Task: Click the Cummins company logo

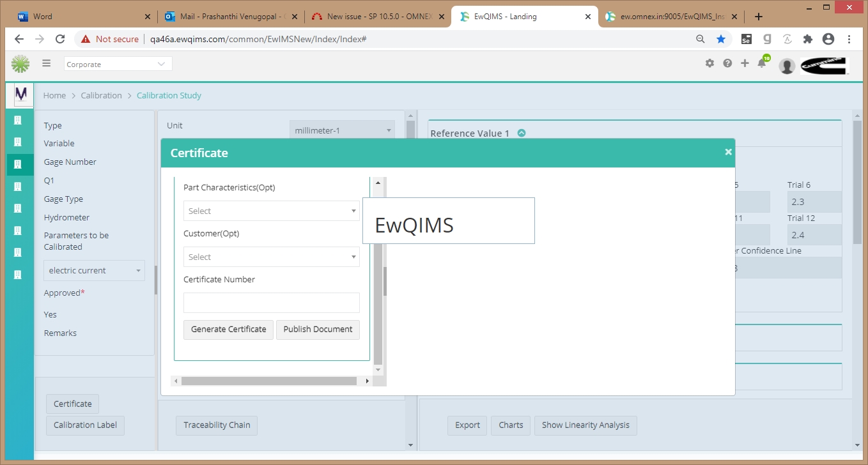Action: 825,65
